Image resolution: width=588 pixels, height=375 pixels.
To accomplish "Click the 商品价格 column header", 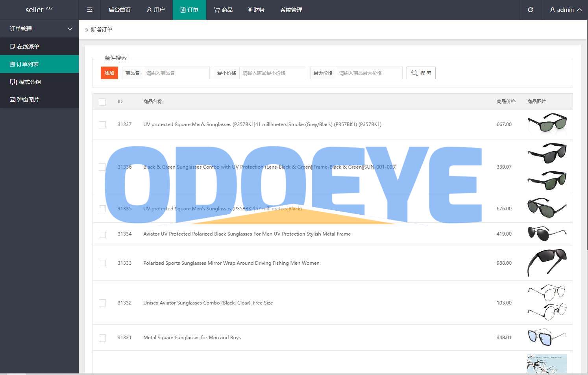I will pyautogui.click(x=506, y=102).
